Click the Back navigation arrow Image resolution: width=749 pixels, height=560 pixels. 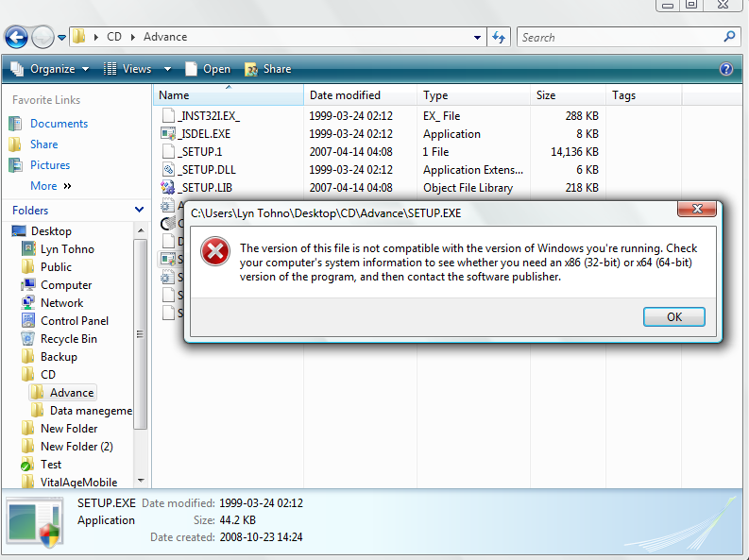point(16,37)
